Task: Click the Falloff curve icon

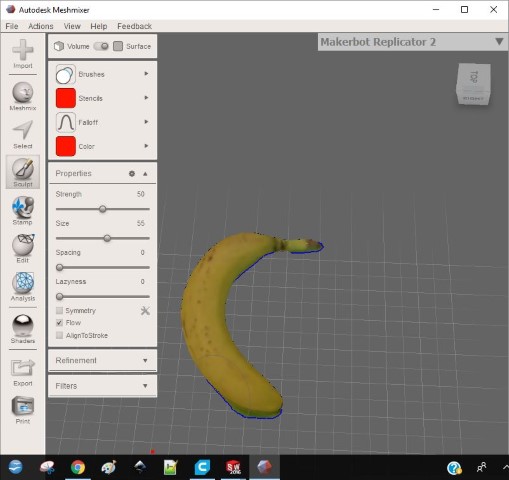Action: pos(65,122)
